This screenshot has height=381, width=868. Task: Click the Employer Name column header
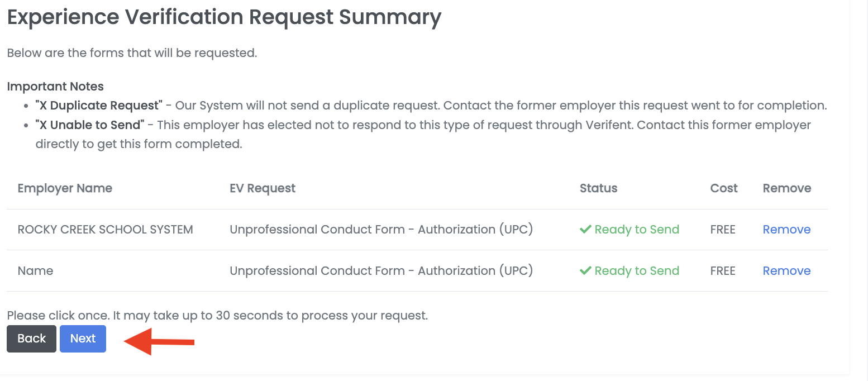[x=65, y=188]
